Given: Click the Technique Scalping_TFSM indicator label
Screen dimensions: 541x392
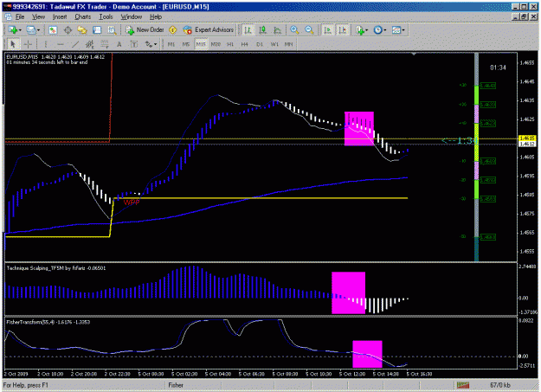Looking at the screenshot, I should tap(56, 267).
